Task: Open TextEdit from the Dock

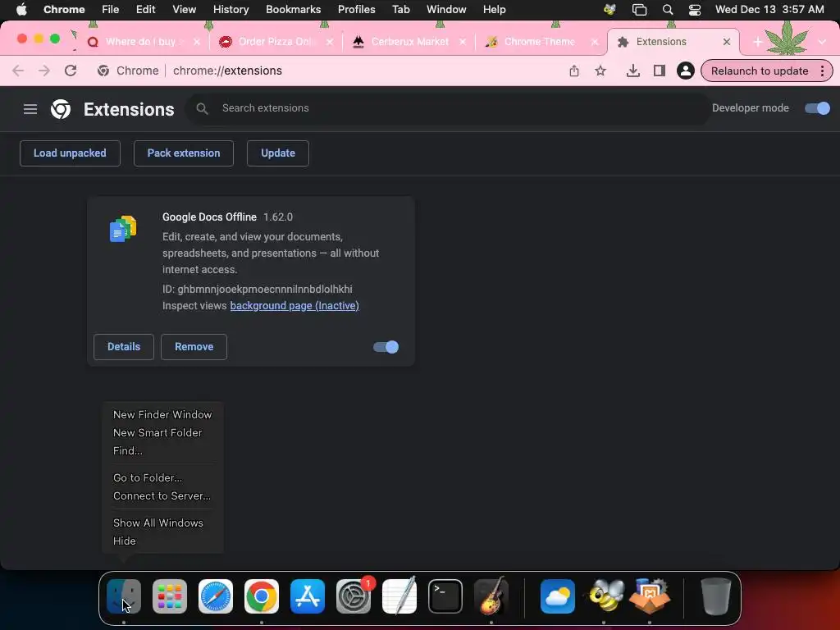Action: point(399,596)
